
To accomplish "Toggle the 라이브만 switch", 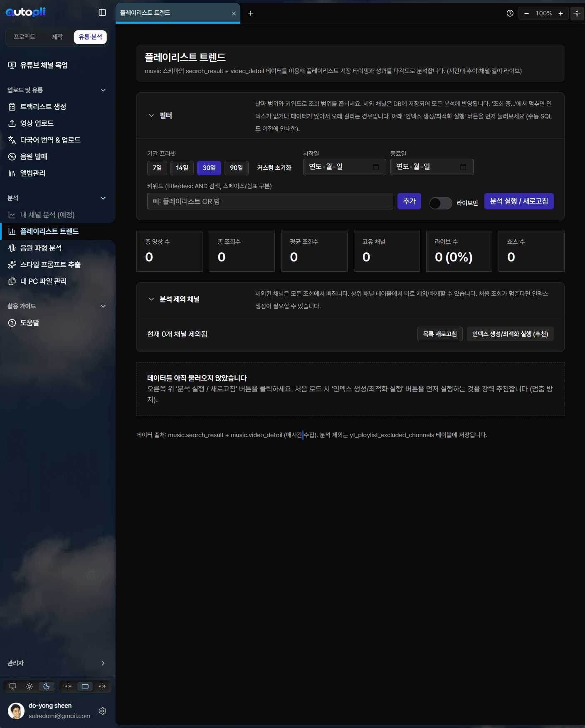I will 441,203.
